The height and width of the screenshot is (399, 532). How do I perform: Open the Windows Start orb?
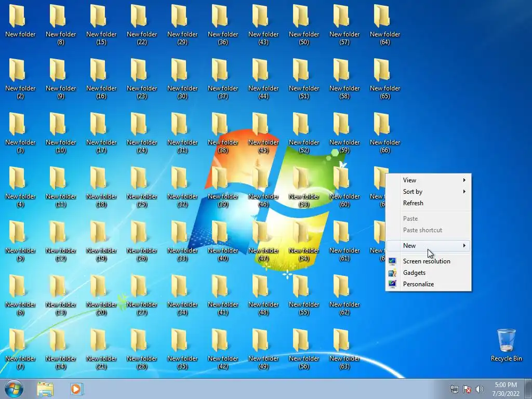(x=14, y=389)
